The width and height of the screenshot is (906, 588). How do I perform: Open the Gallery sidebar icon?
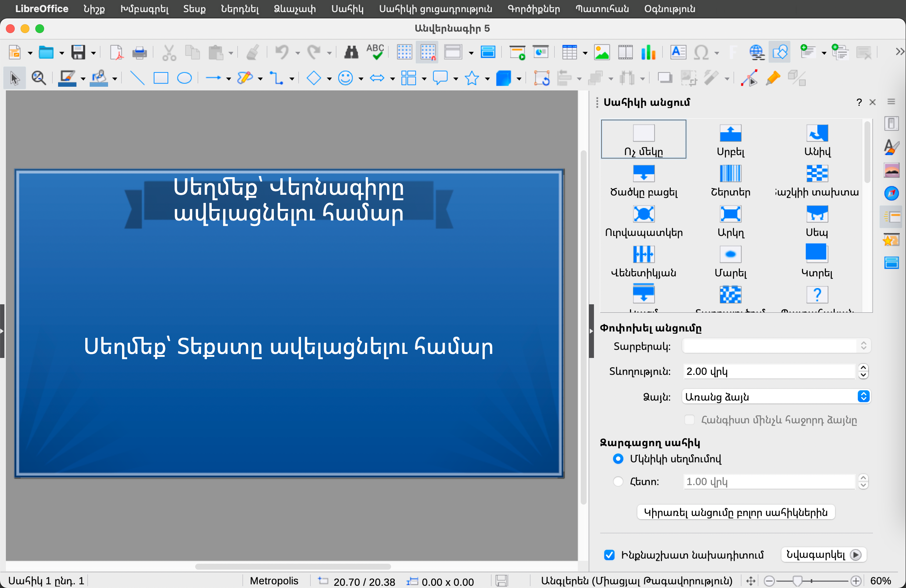pos(892,170)
